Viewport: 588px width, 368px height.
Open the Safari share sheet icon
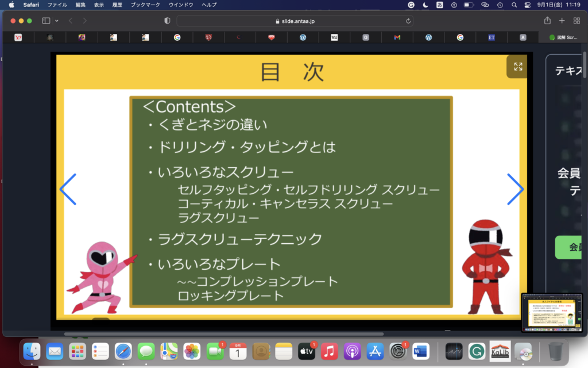[547, 21]
